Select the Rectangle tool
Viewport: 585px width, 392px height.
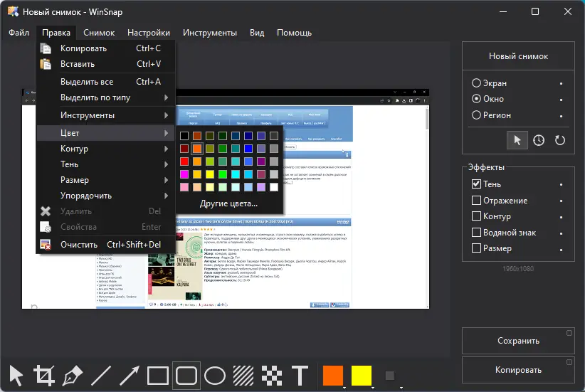coord(158,375)
